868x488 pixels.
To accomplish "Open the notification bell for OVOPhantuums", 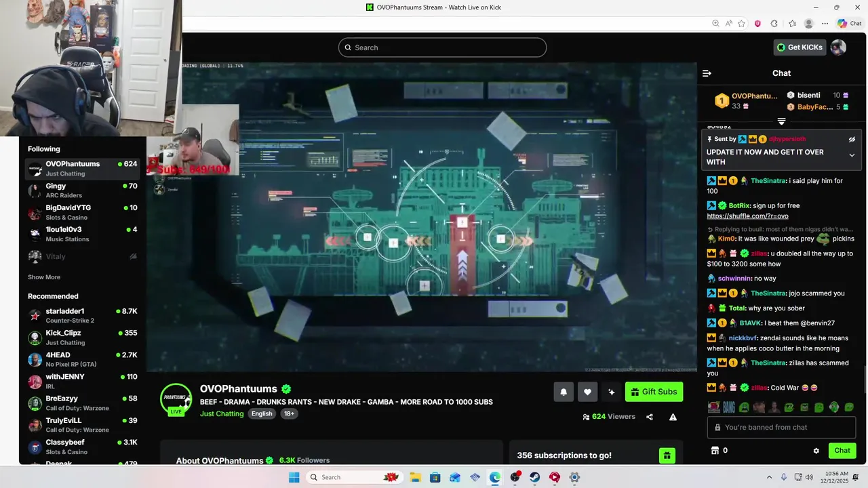I will point(564,392).
